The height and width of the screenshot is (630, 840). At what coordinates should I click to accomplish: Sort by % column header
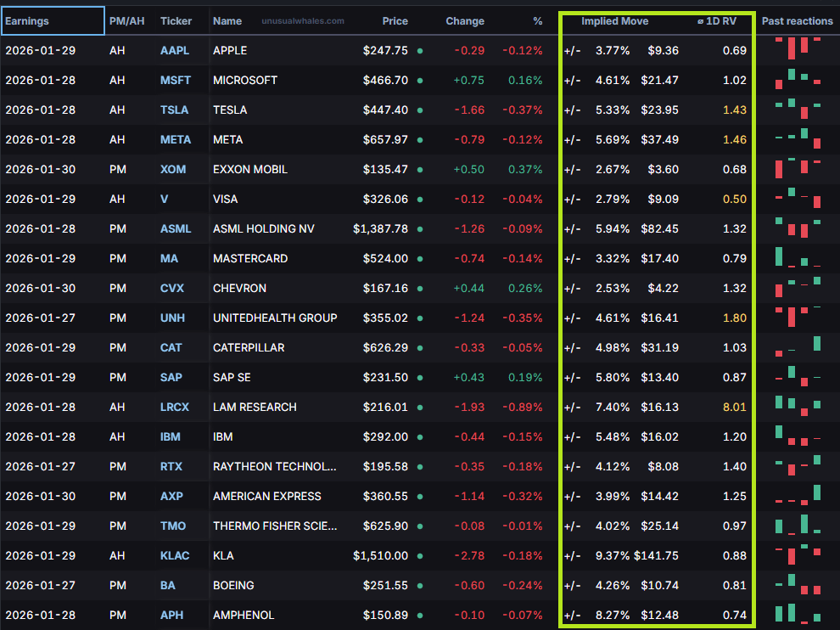(537, 21)
